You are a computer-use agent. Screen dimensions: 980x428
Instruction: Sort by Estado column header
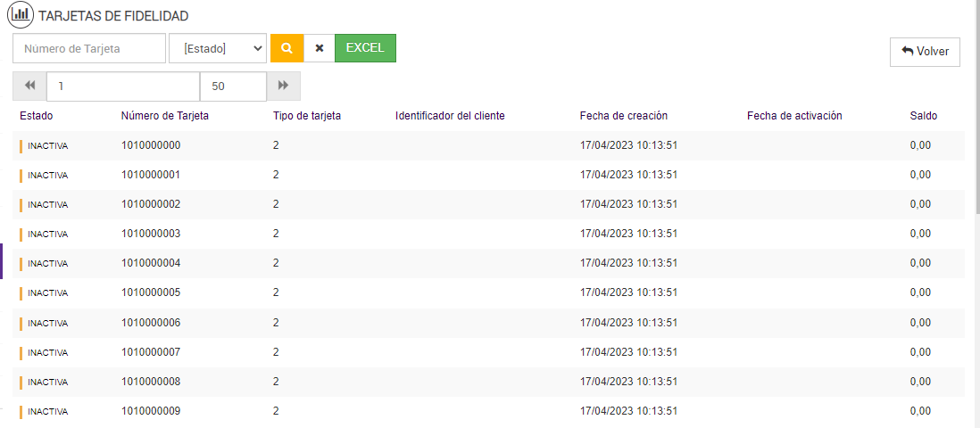pyautogui.click(x=37, y=116)
